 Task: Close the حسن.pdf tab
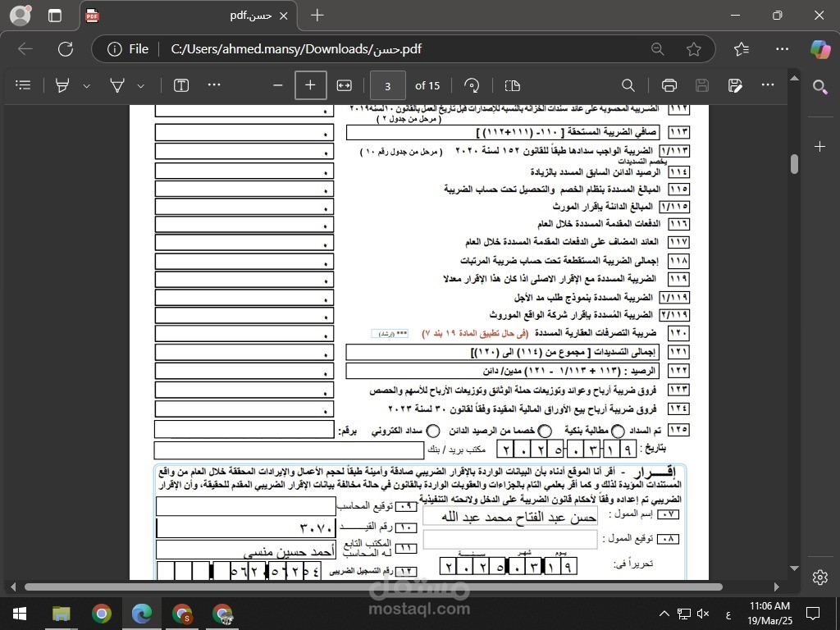tap(283, 16)
